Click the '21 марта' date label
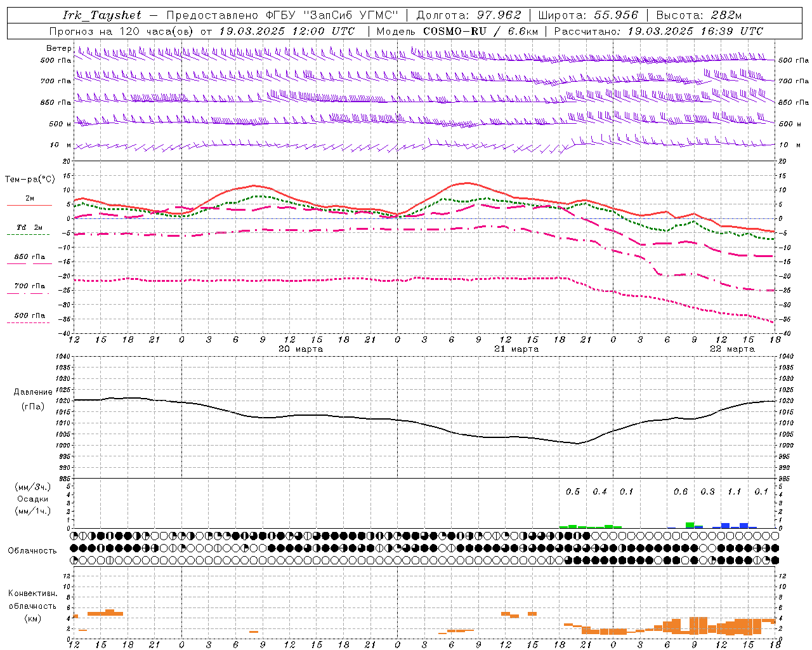This screenshot has height=650, width=812. click(516, 349)
